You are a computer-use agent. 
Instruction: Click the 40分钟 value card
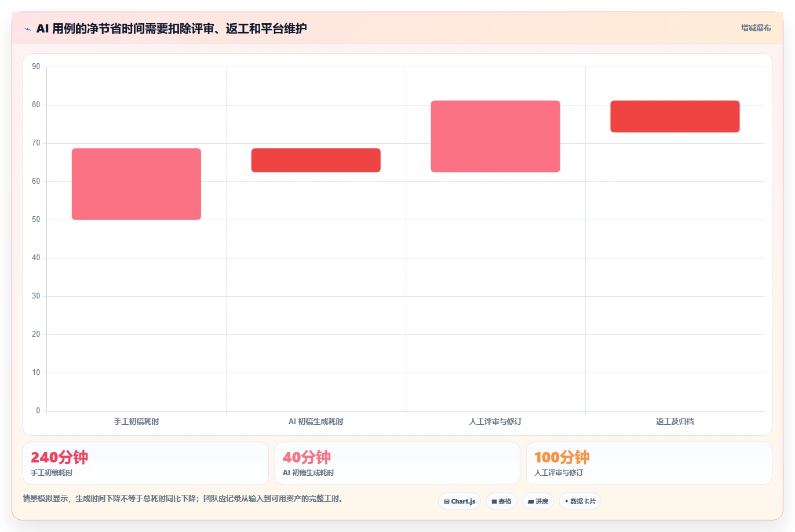397,463
